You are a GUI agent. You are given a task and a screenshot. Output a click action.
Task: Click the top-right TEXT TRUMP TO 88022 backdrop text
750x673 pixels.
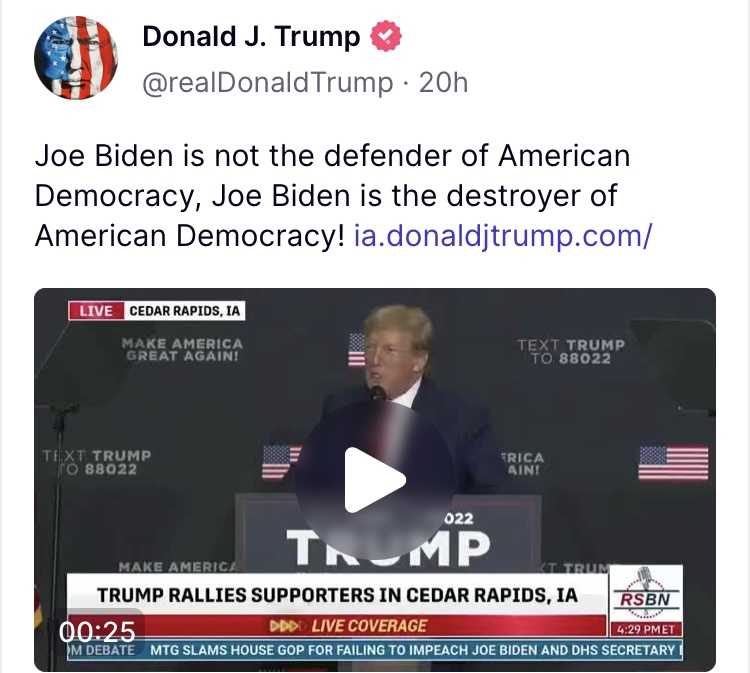point(571,352)
